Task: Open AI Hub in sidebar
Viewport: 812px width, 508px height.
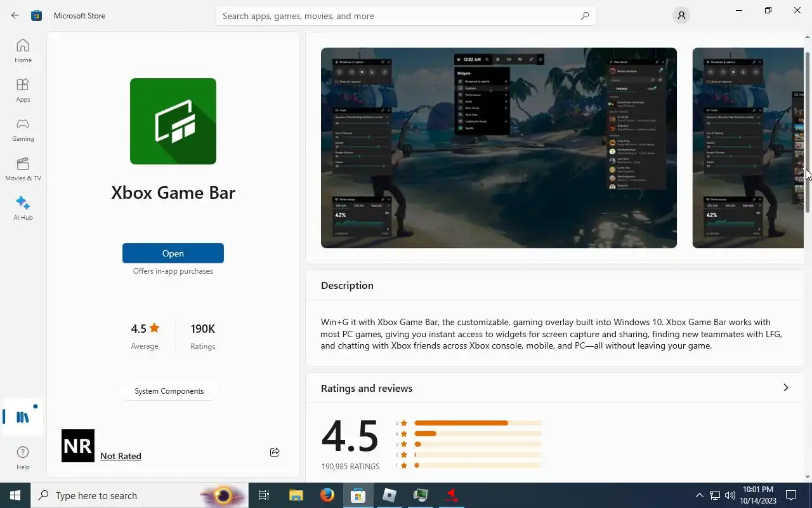Action: click(23, 208)
